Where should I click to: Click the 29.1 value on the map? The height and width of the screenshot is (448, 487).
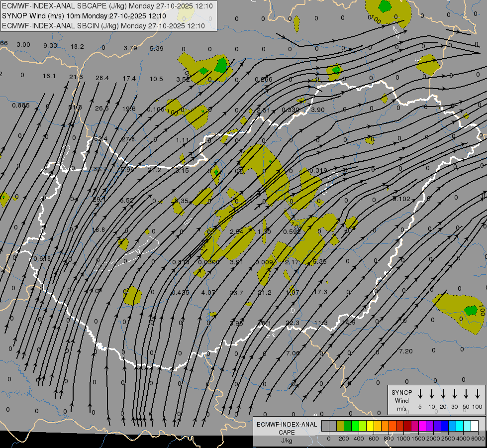(x=99, y=199)
